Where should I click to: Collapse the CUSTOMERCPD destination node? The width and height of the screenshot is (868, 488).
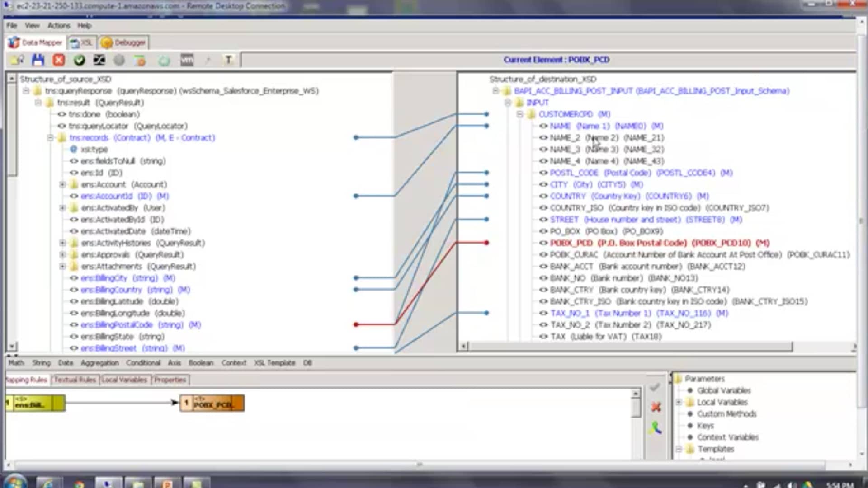(x=520, y=114)
